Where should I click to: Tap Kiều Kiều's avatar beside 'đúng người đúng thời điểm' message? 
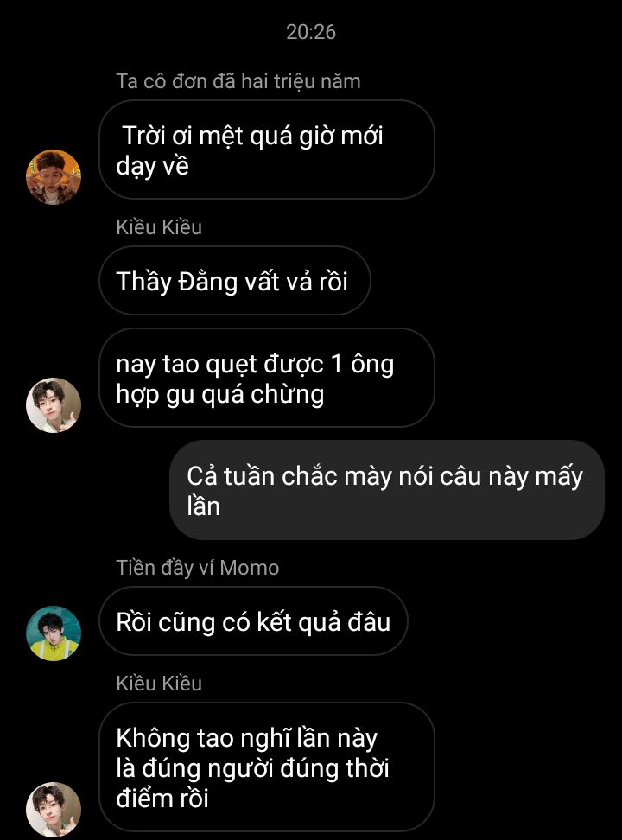(54, 810)
